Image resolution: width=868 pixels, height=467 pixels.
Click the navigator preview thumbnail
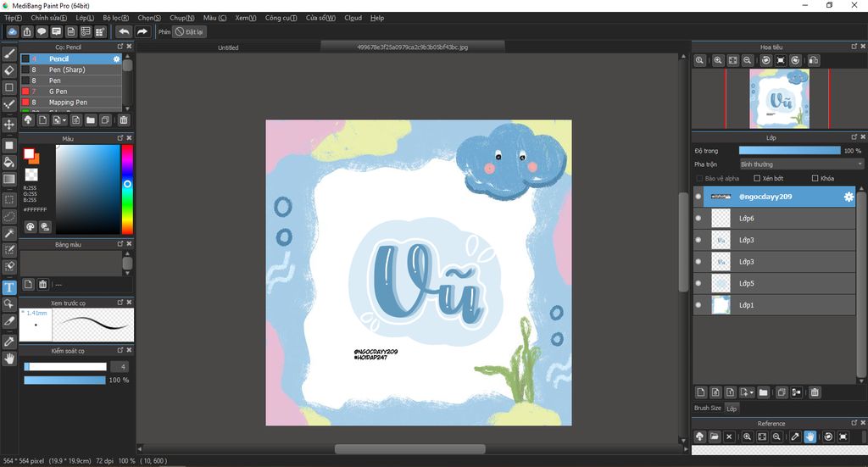779,98
